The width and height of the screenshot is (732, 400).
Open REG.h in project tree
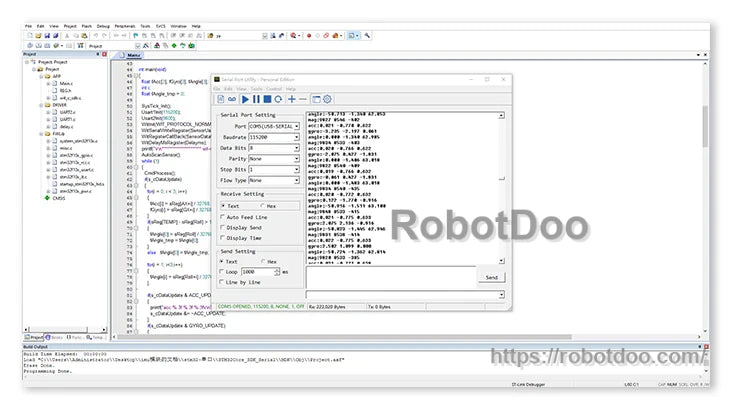click(65, 91)
